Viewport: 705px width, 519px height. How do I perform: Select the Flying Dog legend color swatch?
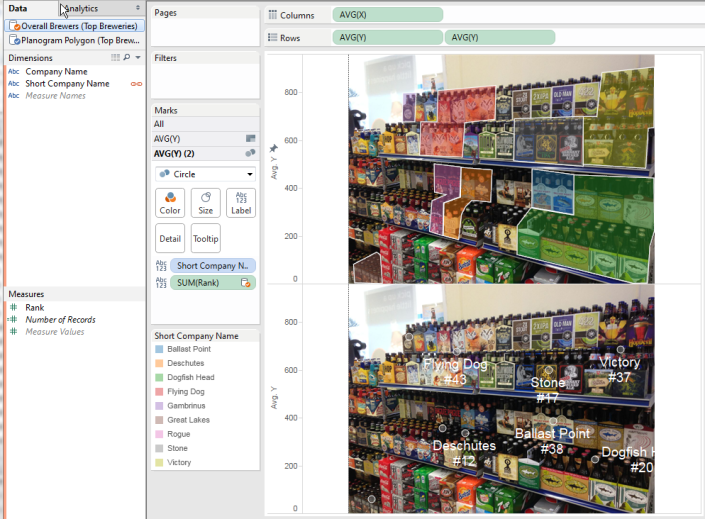[159, 392]
